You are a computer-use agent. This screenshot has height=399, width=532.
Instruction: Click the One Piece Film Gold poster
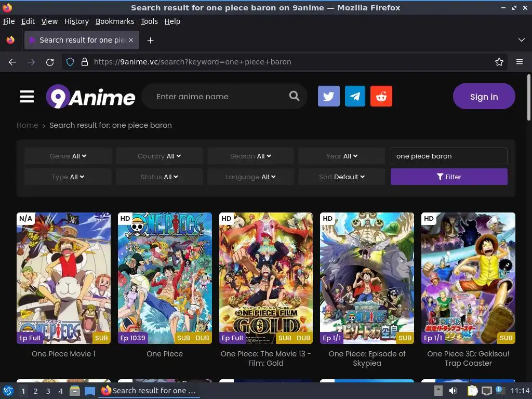pos(265,278)
